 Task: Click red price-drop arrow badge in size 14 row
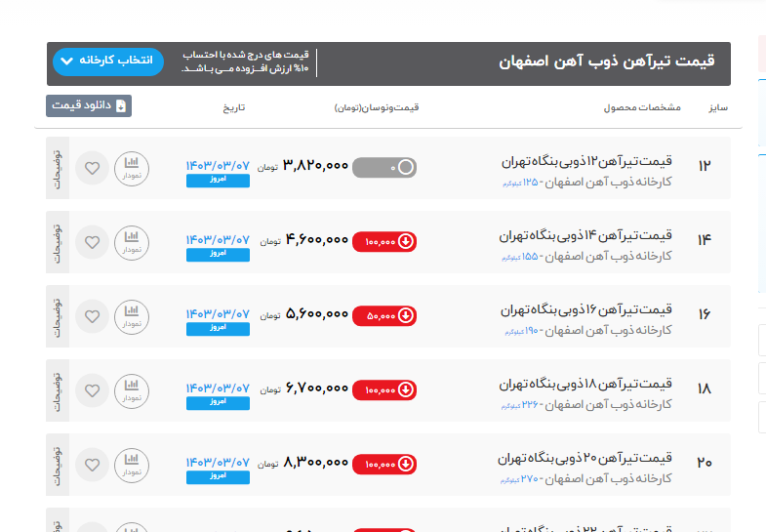pyautogui.click(x=384, y=241)
